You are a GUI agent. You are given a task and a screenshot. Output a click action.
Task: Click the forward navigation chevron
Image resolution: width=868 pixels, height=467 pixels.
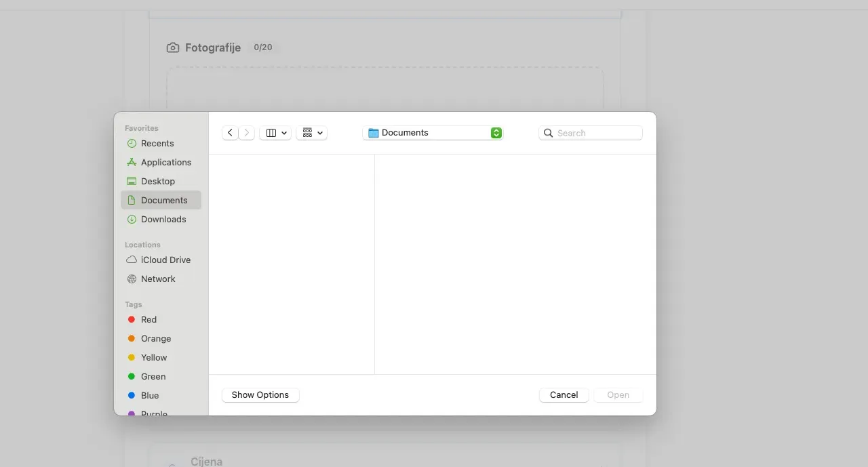coord(247,133)
